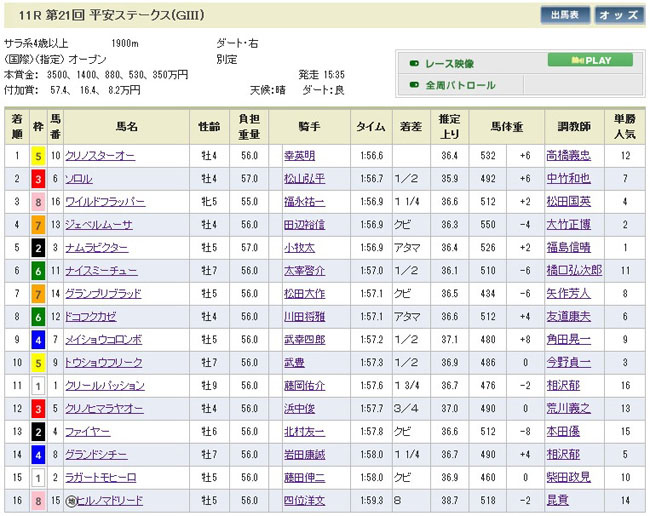Click the タイム column header

[x=371, y=127]
